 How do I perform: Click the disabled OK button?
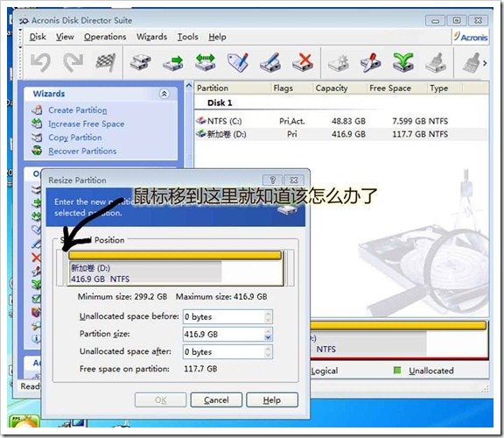click(x=161, y=400)
